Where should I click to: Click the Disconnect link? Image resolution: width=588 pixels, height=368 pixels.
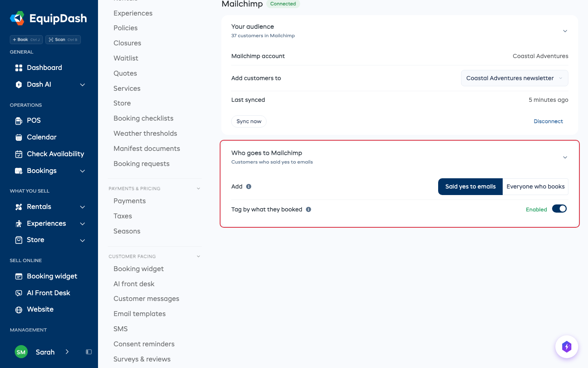coord(548,121)
